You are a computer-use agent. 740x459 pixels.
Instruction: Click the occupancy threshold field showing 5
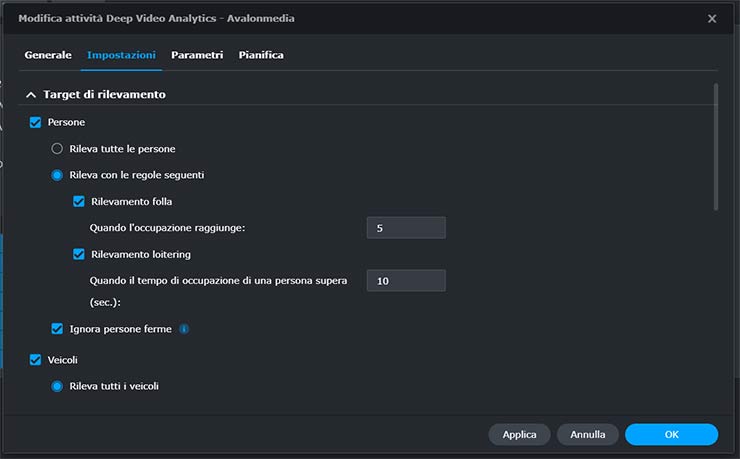[x=405, y=228]
